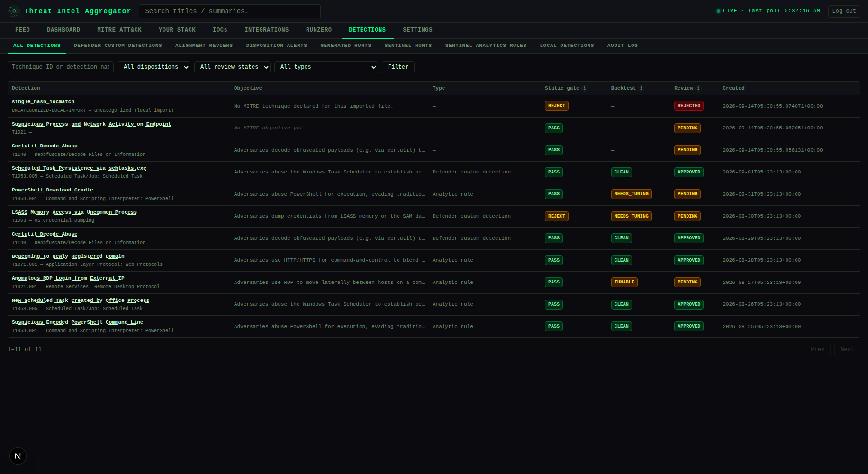Open Sentinel Analytics Rules sub-tab
This screenshot has width=868, height=474.
tap(486, 46)
